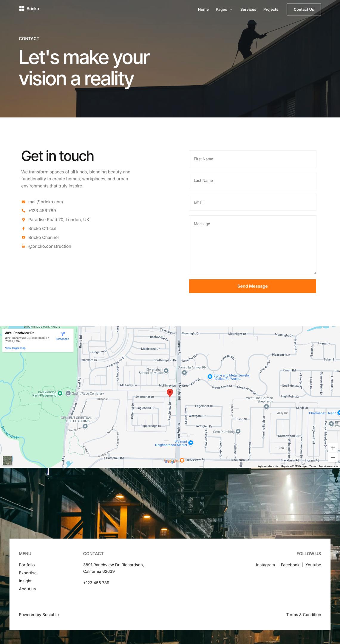Open the Bricko Channel link
Screen dimensions: 340x644
click(44, 238)
